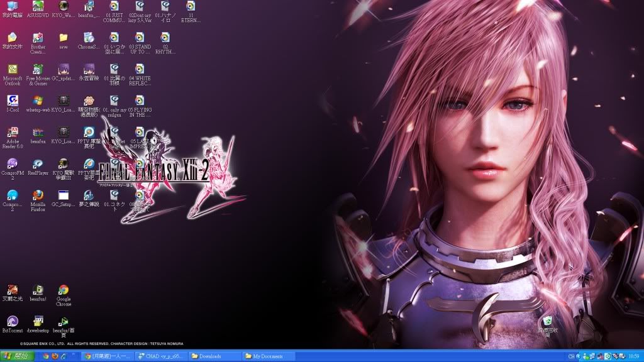Click the Firefox quick launch icon

55,356
